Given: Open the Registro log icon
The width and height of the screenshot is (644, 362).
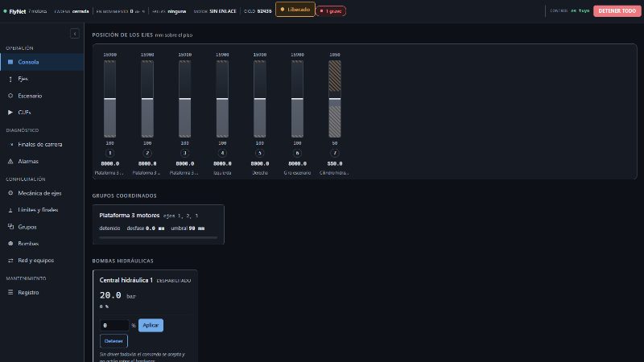Looking at the screenshot, I should click(x=10, y=292).
